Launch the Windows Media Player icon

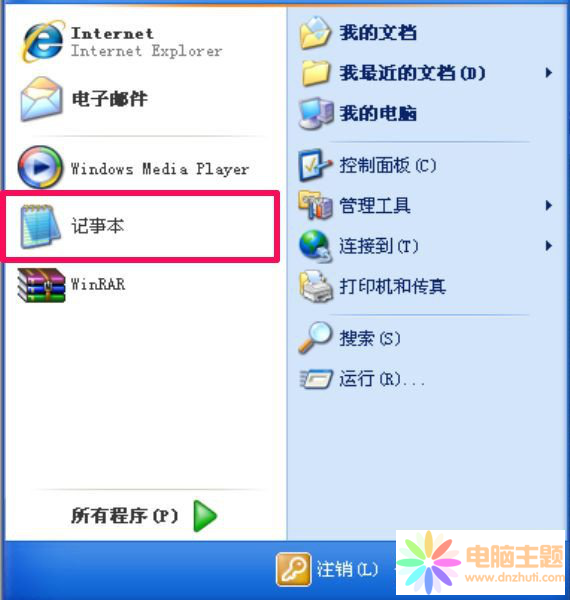coord(40,167)
